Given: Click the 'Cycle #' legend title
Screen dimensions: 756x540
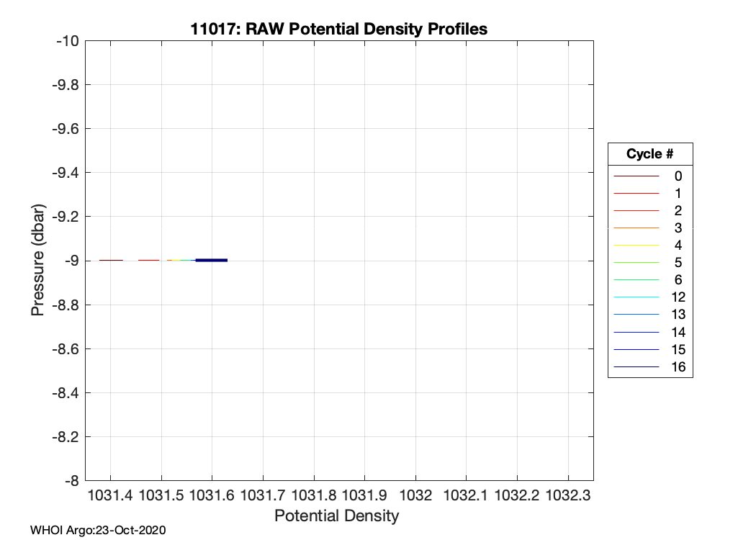Looking at the screenshot, I should (649, 154).
